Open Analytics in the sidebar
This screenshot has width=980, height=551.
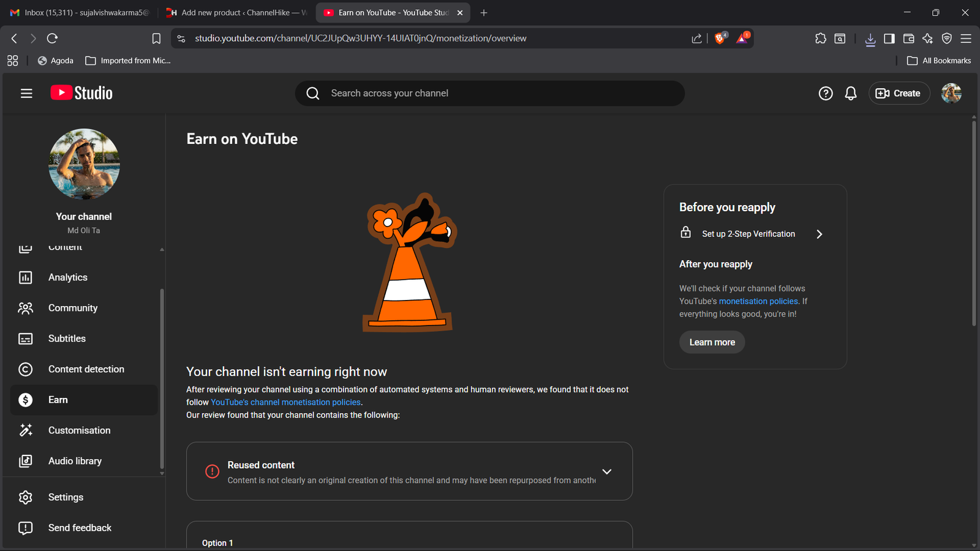pyautogui.click(x=67, y=277)
